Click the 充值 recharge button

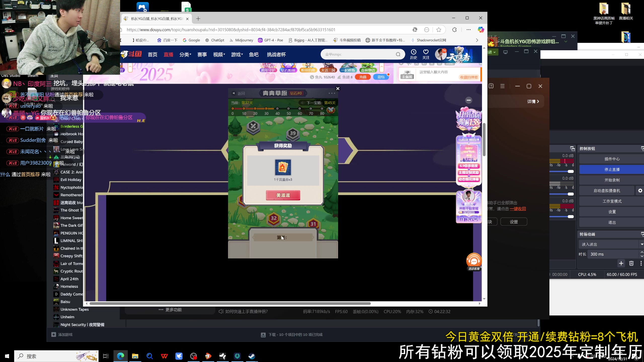(363, 77)
